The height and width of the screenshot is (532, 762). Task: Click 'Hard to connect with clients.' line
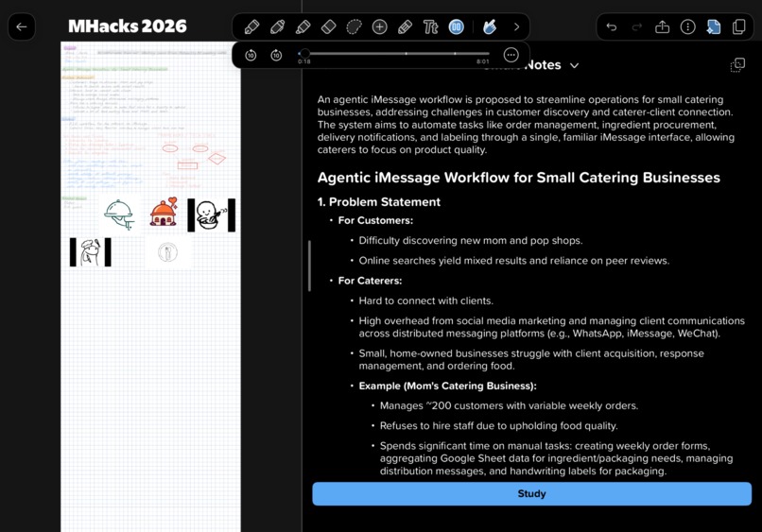click(425, 300)
